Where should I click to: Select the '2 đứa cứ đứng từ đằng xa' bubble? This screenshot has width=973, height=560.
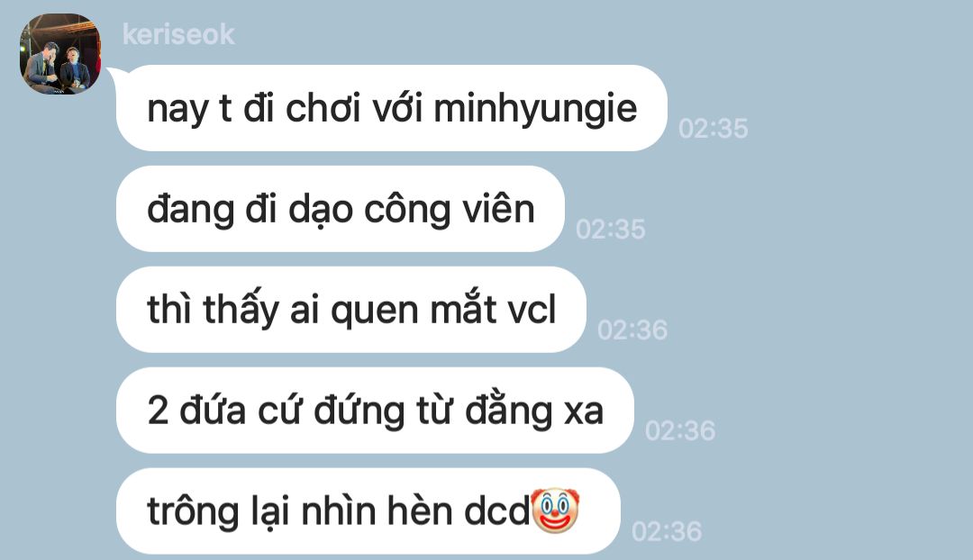tap(375, 411)
